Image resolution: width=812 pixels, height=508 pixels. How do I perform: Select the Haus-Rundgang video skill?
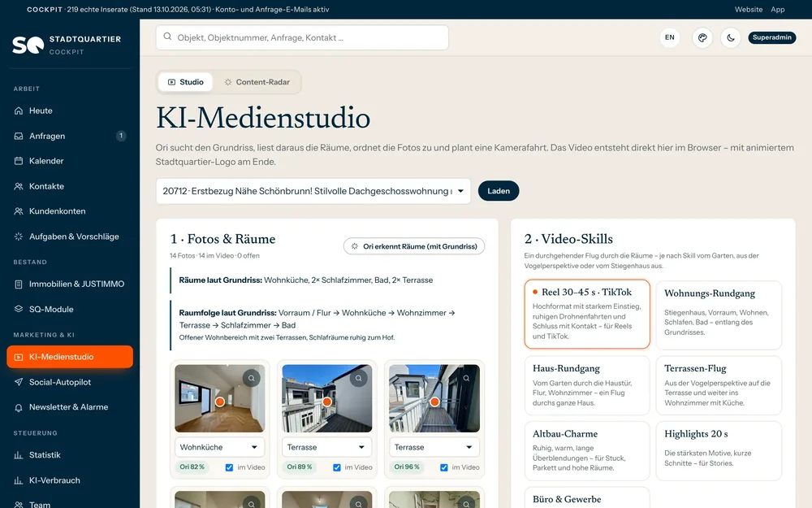click(x=587, y=385)
